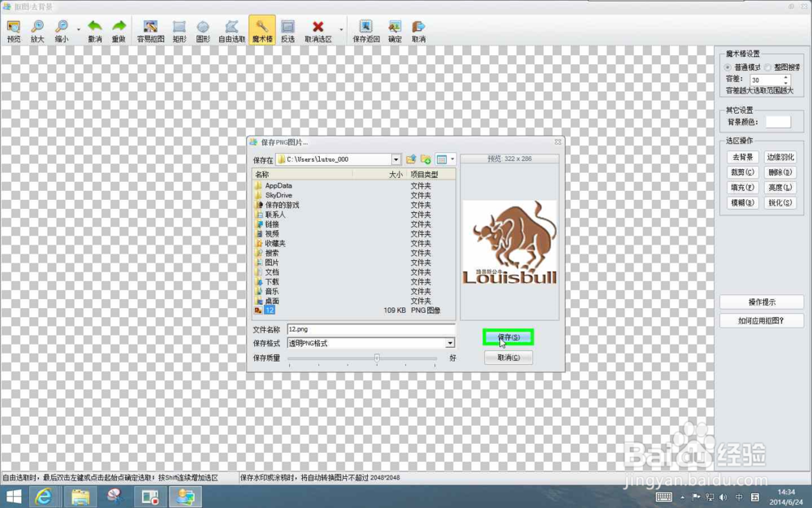Click 保存(S) button
Viewport: 812px width, 508px height.
pos(508,337)
